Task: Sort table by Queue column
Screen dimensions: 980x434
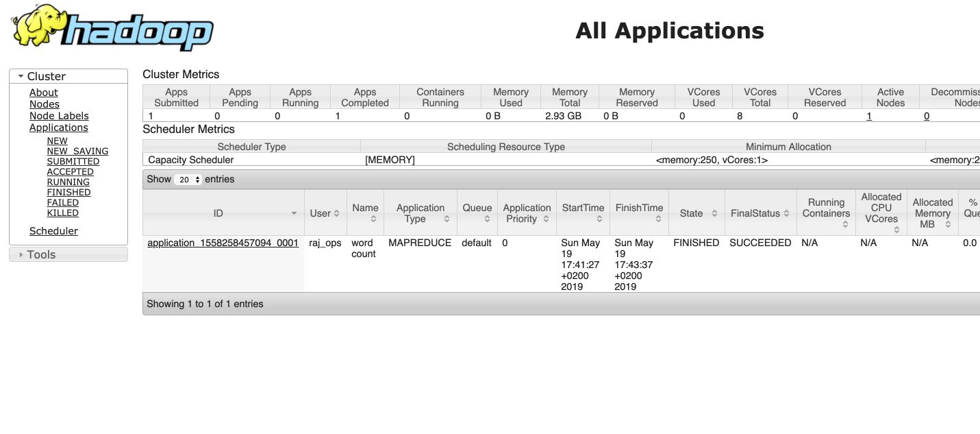Action: pyautogui.click(x=477, y=213)
